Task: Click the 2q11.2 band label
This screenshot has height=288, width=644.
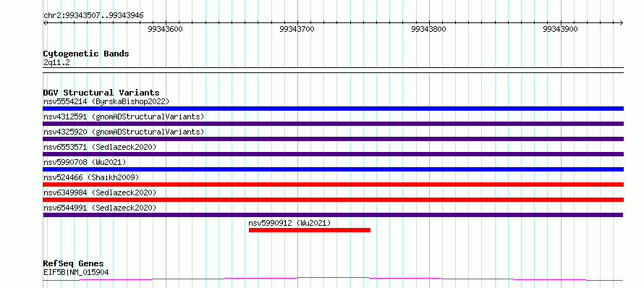Action: [x=56, y=63]
